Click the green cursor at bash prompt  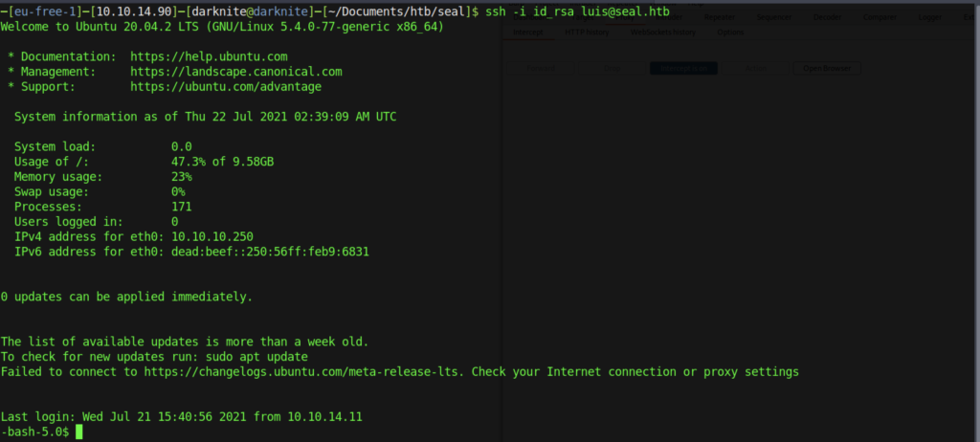[x=79, y=432]
